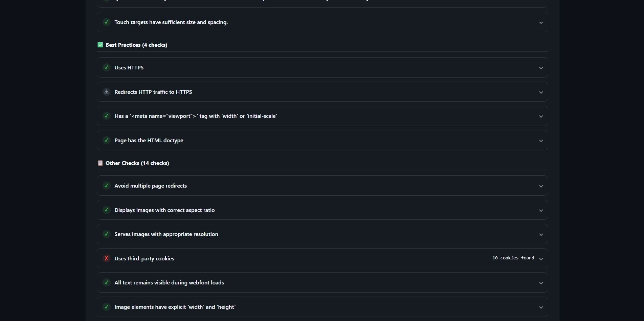The image size is (644, 321).
Task: Expand the Uses third-party cookies chevron
Action: 541,259
